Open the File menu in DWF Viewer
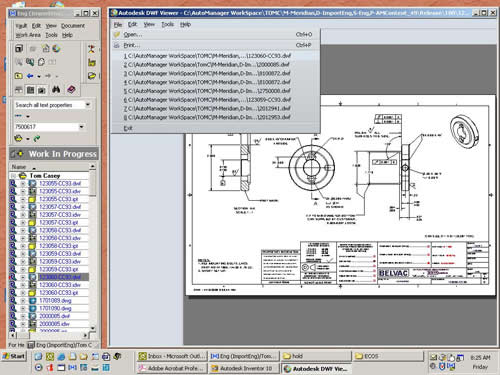 click(x=118, y=24)
